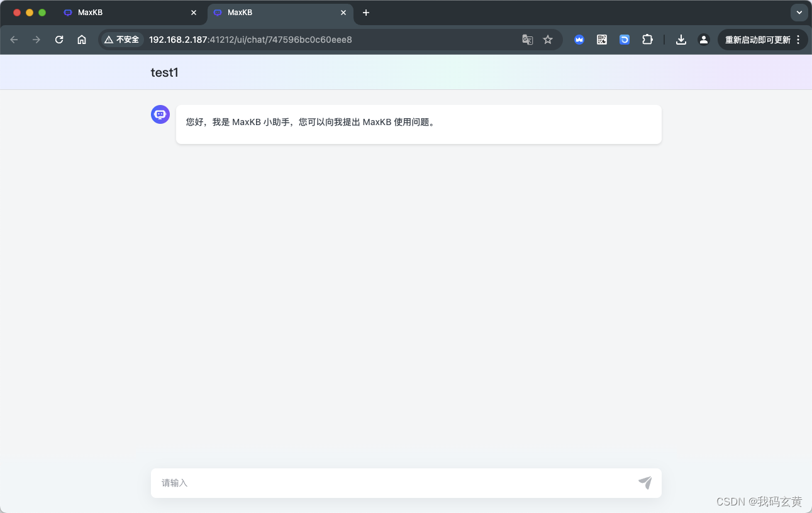Translate this page icon

click(528, 40)
